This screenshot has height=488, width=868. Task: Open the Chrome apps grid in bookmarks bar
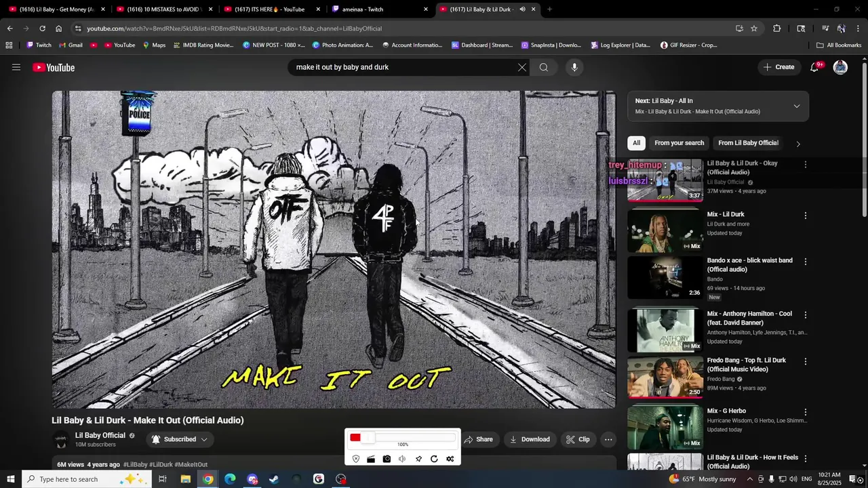point(9,45)
